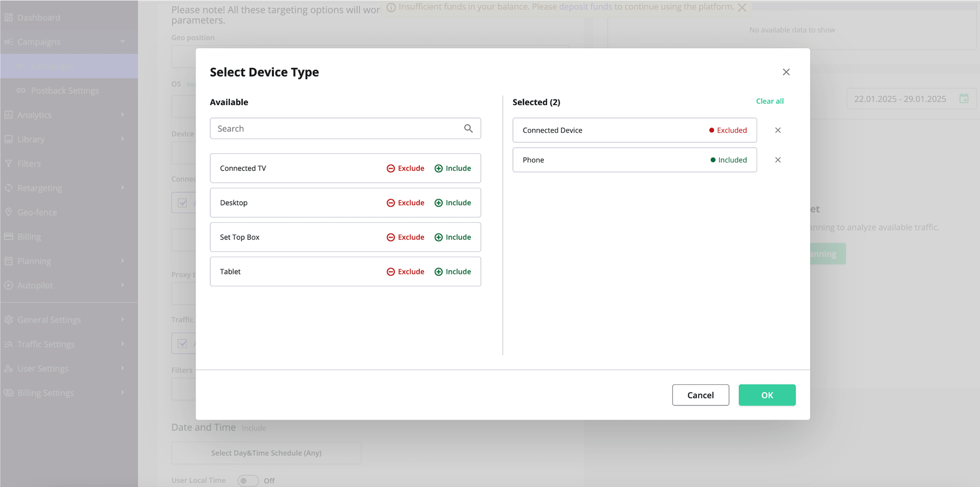The height and width of the screenshot is (487, 980).
Task: Click the Traffic Settings icon
Action: pos(8,344)
